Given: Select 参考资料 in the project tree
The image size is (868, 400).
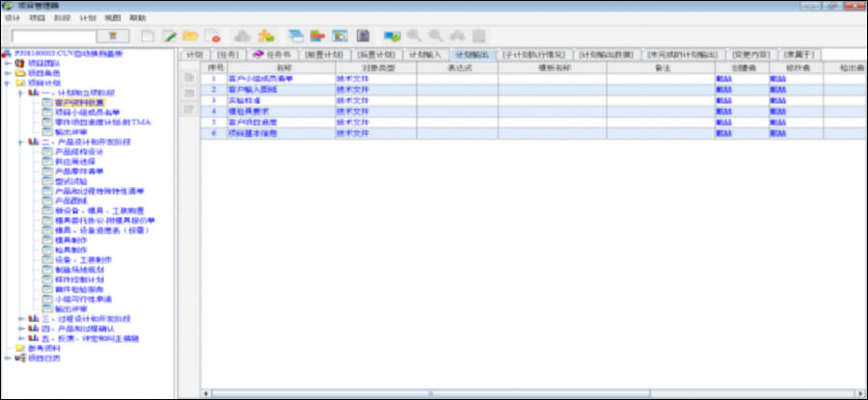Looking at the screenshot, I should pyautogui.click(x=44, y=348).
